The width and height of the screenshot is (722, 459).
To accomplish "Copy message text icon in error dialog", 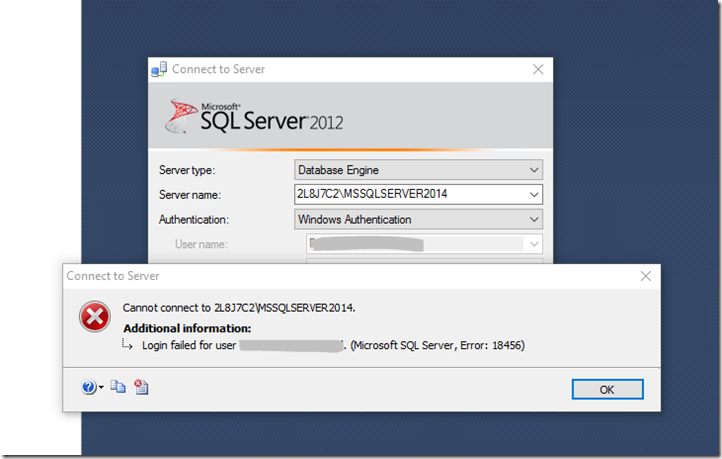I will coord(118,387).
